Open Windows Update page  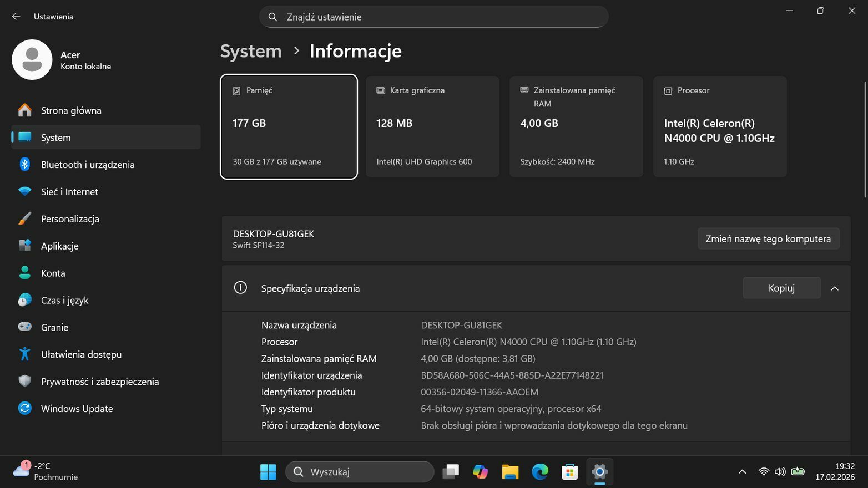click(x=77, y=409)
